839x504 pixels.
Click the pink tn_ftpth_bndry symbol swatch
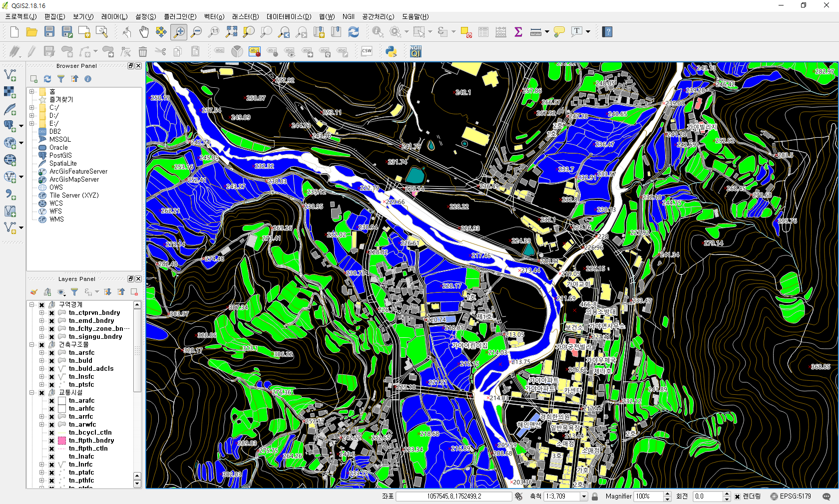pyautogui.click(x=62, y=441)
